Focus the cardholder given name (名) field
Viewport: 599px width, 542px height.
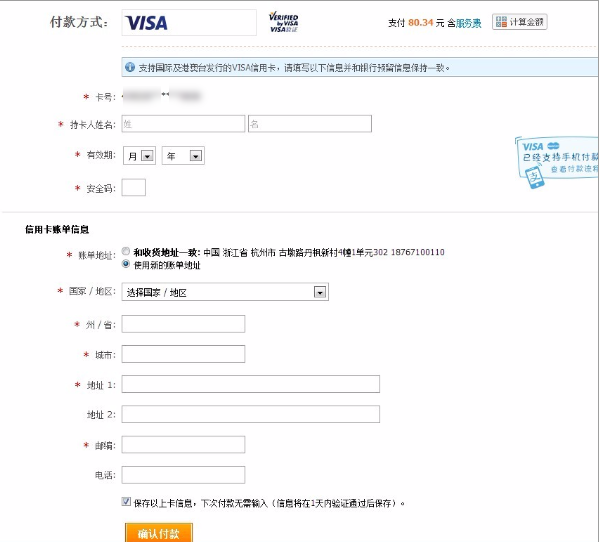click(310, 124)
